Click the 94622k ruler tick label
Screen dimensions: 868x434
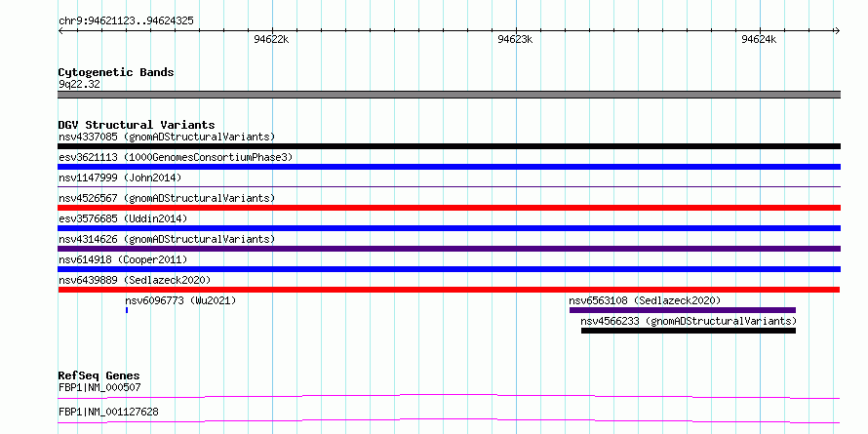[271, 39]
